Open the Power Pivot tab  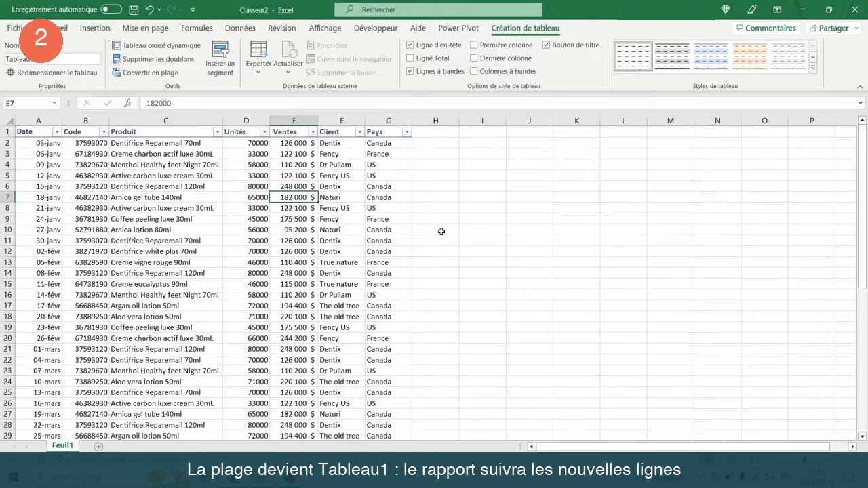(x=458, y=28)
